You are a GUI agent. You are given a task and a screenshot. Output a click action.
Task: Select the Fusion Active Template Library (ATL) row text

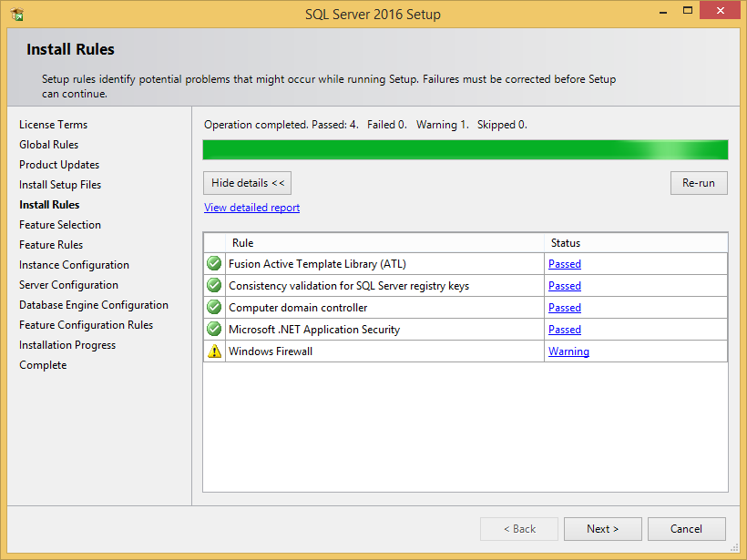point(317,264)
